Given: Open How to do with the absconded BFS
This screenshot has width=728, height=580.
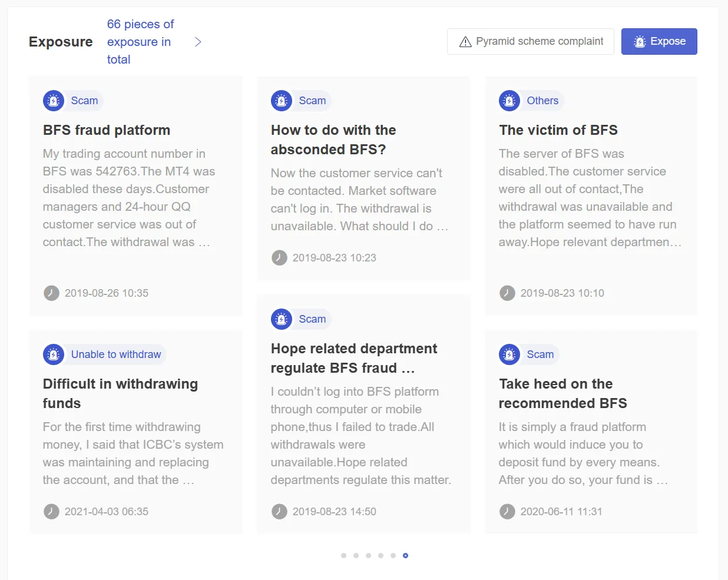Looking at the screenshot, I should [333, 140].
